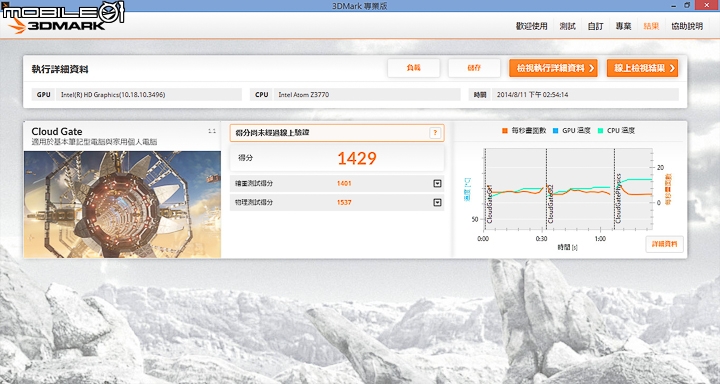Screen dimensions: 720x384
Task: Click the 負載 load button
Action: [413, 68]
